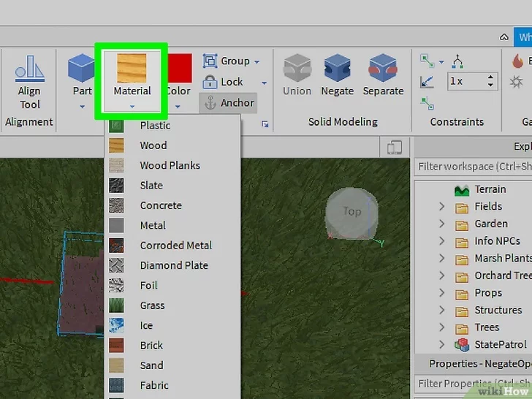Click the fire effect icon
Image resolution: width=532 pixels, height=399 pixels.
517,61
